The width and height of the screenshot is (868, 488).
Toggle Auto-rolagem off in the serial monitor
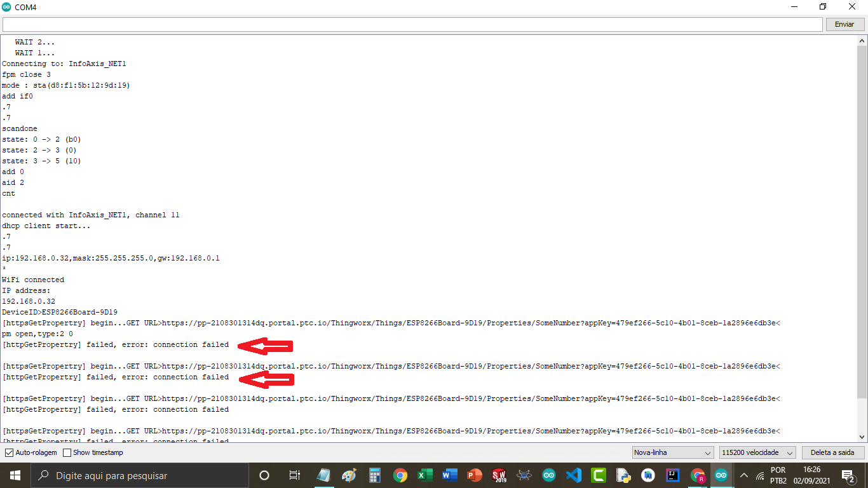tap(8, 452)
